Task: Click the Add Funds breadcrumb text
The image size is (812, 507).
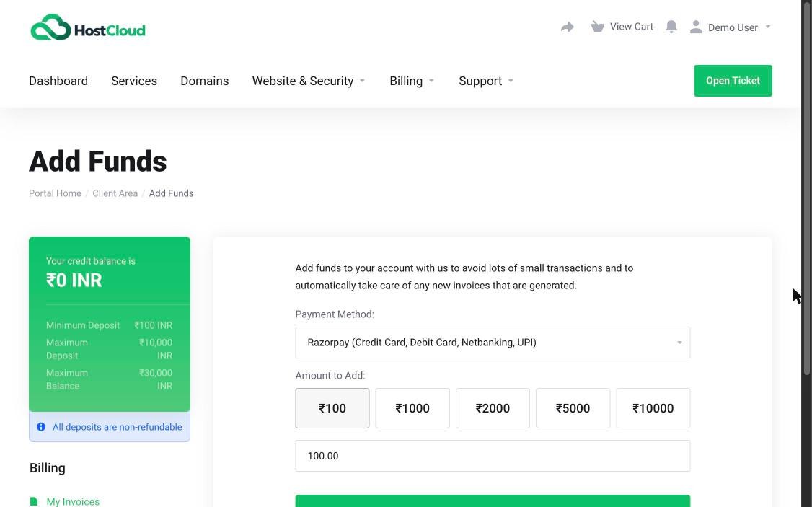Action: [x=172, y=193]
